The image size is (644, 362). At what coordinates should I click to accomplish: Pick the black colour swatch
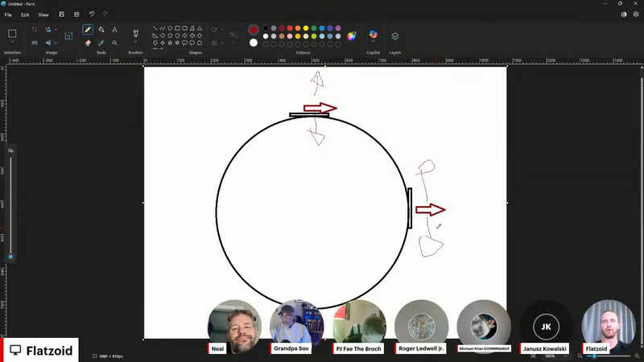(x=266, y=28)
